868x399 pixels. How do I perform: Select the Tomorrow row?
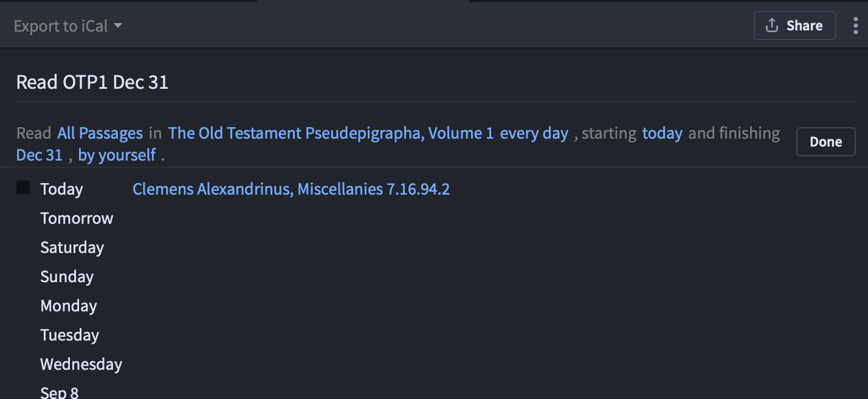point(77,218)
